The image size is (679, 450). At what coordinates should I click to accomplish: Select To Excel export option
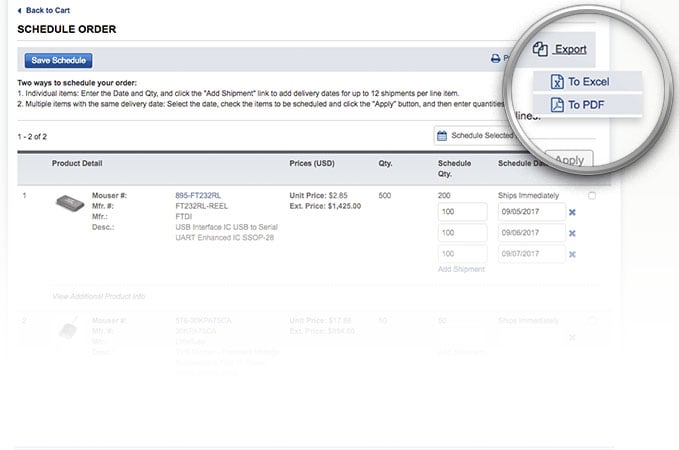pyautogui.click(x=588, y=82)
